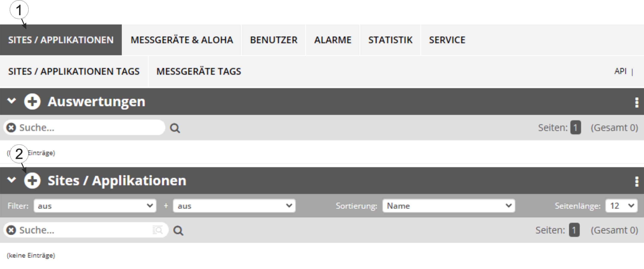Clear the Sites search with the X icon
644x269 pixels.
[x=11, y=230]
